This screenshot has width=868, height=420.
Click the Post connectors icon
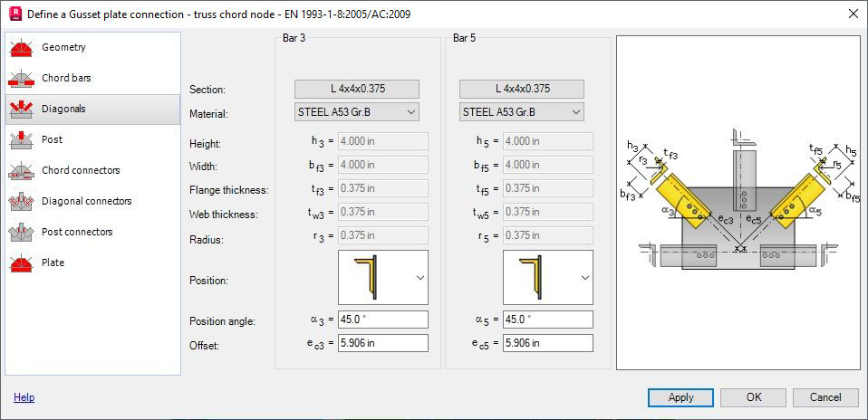[22, 232]
